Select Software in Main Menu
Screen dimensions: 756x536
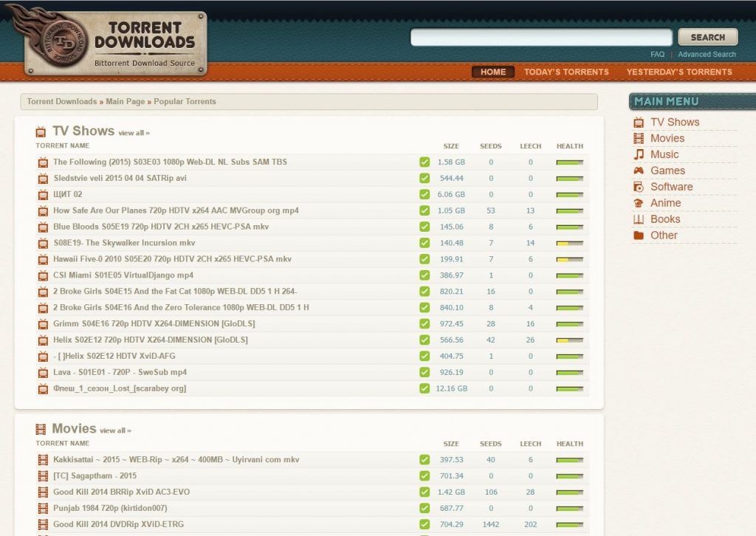click(671, 187)
